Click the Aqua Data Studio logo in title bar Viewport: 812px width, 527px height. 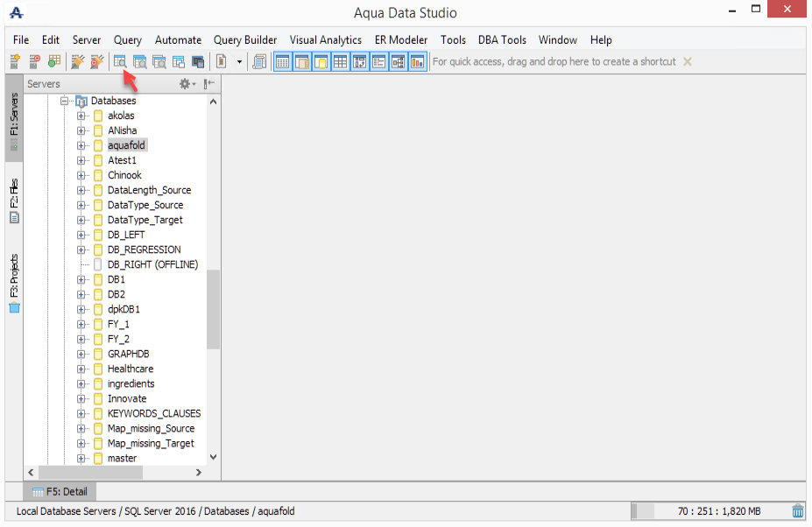[16, 12]
